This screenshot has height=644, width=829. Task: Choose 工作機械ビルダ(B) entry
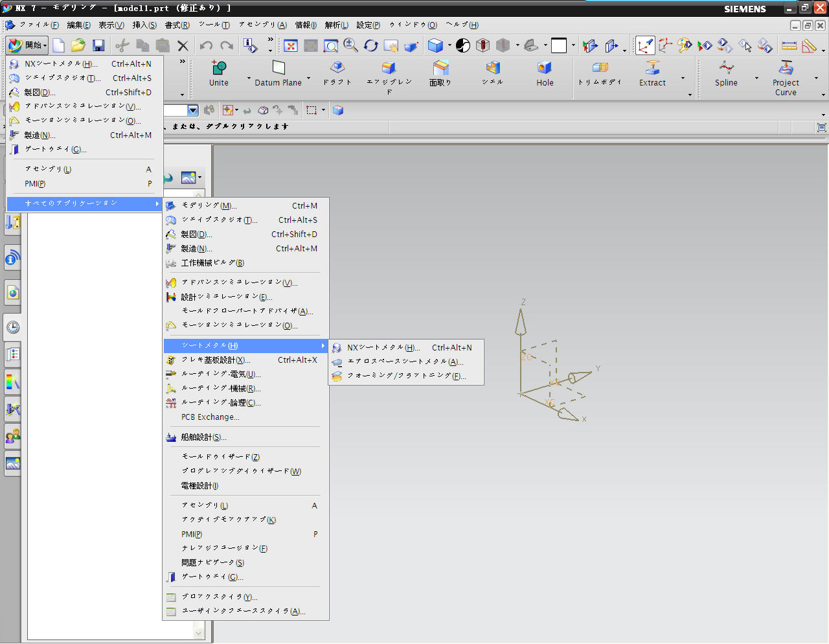(x=246, y=262)
